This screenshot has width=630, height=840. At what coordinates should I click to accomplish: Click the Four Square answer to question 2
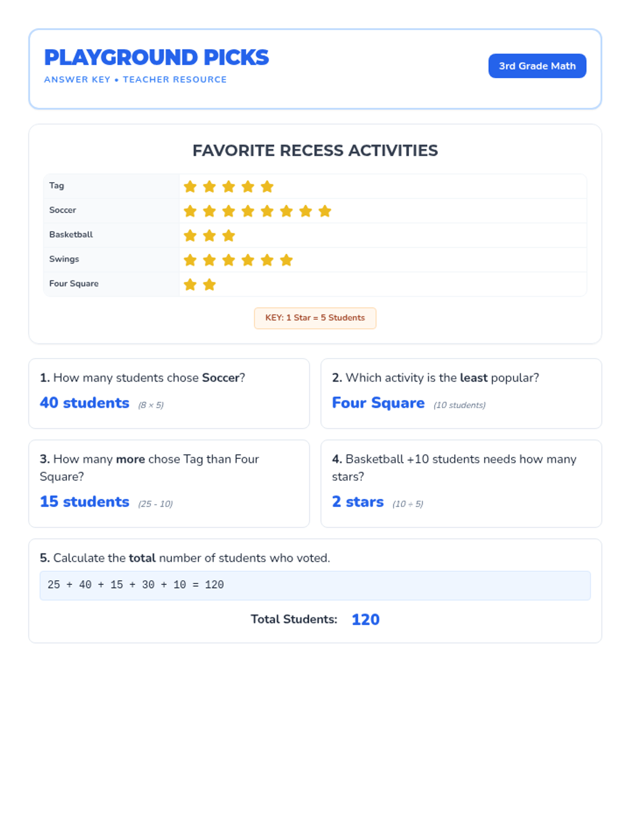(378, 403)
